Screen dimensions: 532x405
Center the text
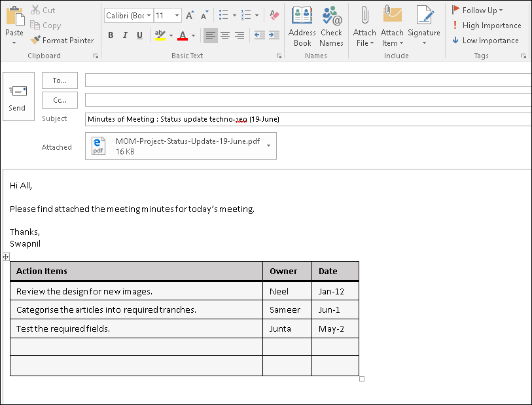225,35
